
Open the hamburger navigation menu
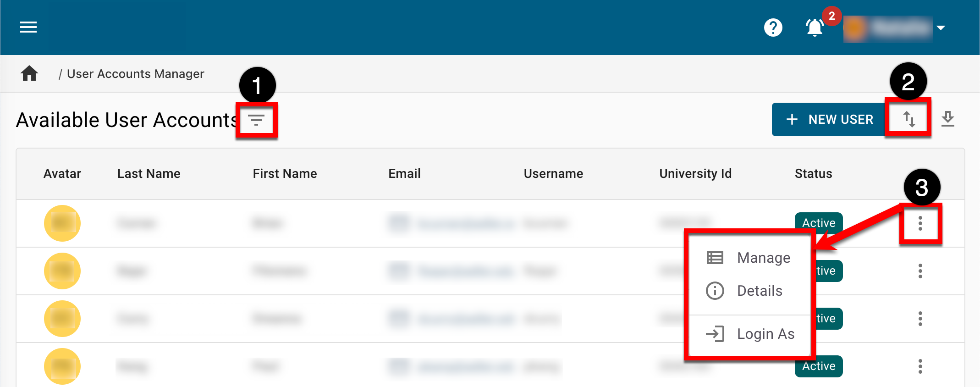[28, 28]
